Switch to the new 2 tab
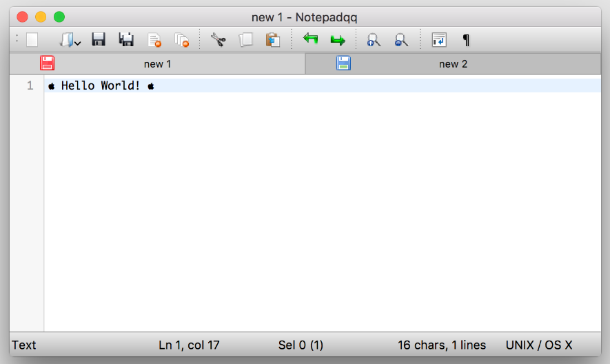This screenshot has width=610, height=364. (x=453, y=64)
